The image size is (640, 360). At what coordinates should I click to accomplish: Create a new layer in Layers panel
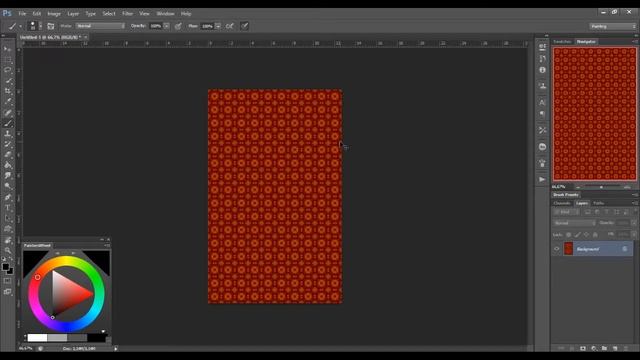click(x=615, y=348)
